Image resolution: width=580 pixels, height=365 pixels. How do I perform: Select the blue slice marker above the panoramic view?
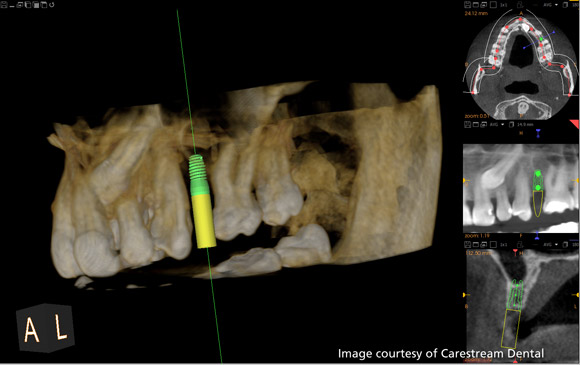[x=538, y=133]
